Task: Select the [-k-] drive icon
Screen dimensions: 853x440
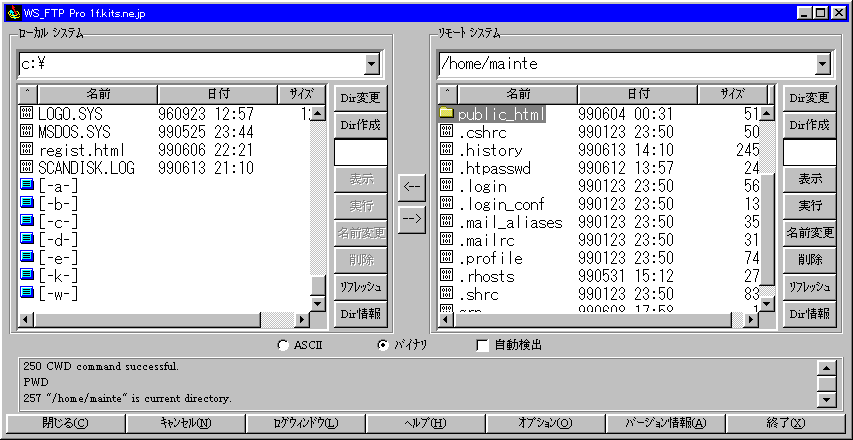Action: tap(26, 275)
